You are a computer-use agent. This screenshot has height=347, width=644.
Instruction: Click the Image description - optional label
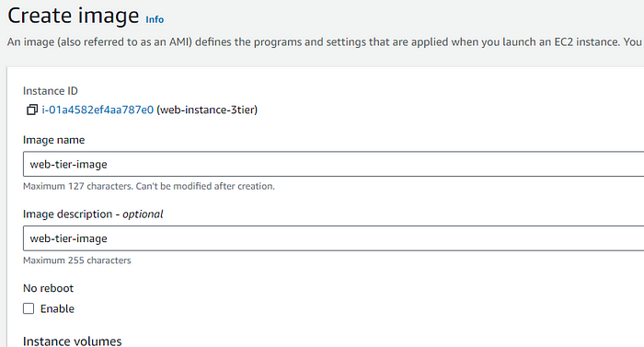93,214
